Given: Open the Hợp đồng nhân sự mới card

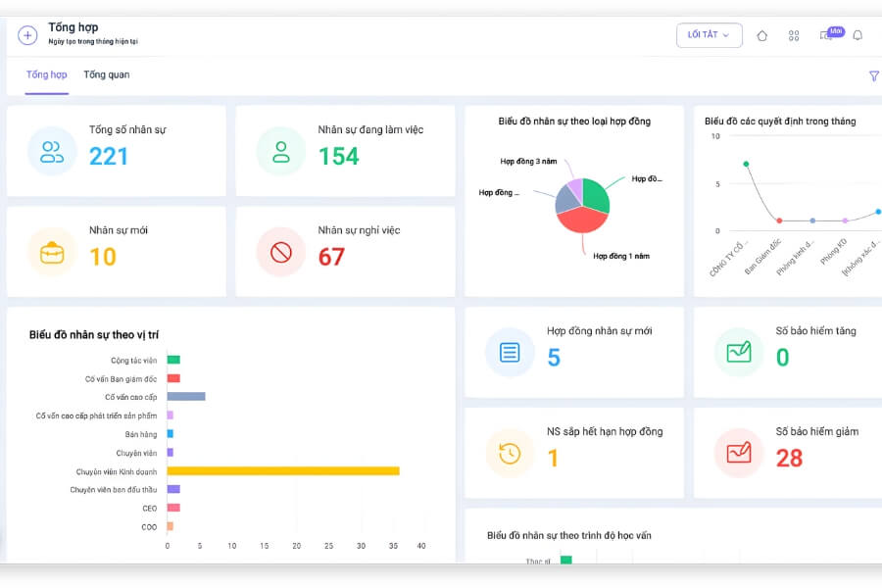Looking at the screenshot, I should click(x=574, y=353).
